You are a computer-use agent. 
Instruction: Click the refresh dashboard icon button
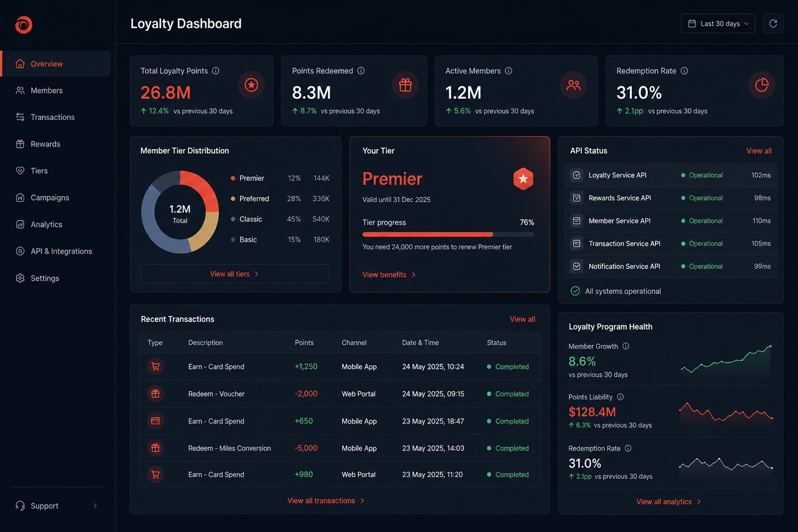click(773, 24)
